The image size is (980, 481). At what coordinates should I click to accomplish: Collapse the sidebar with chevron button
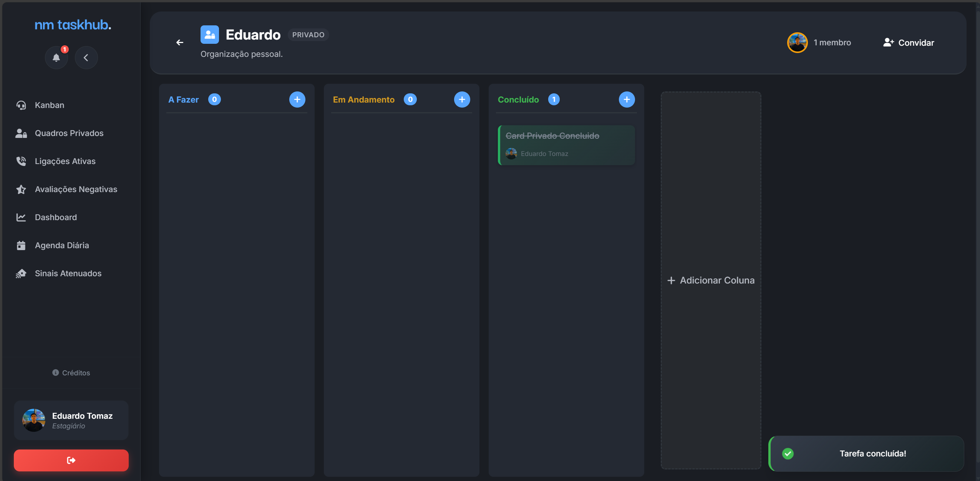(x=86, y=58)
